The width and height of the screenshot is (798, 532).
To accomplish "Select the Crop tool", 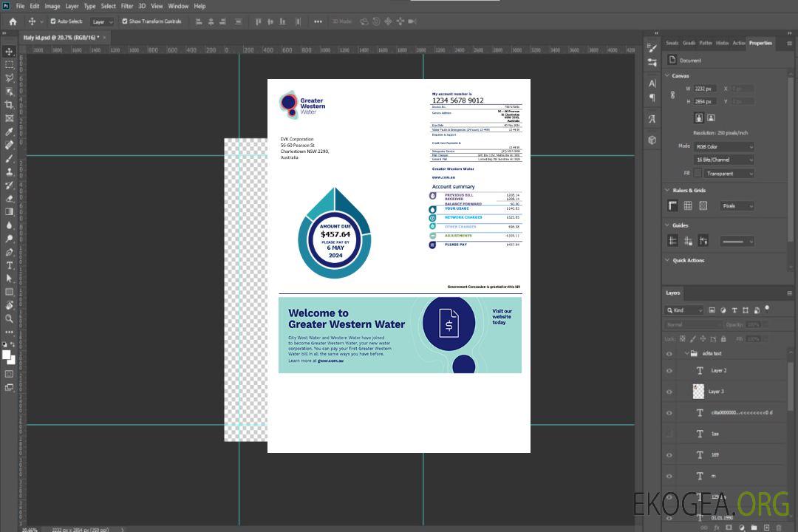I will (x=9, y=105).
